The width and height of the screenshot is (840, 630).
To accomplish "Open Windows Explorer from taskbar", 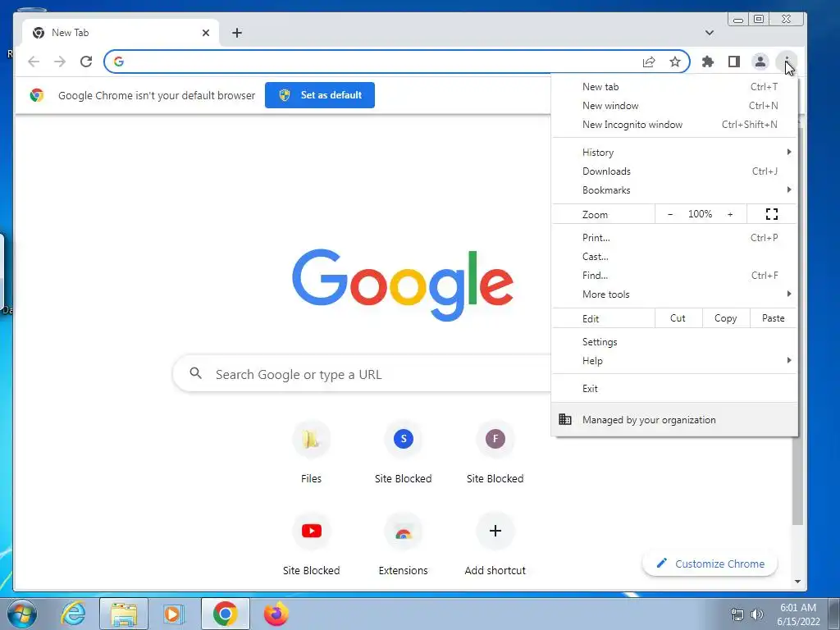I will click(x=124, y=614).
